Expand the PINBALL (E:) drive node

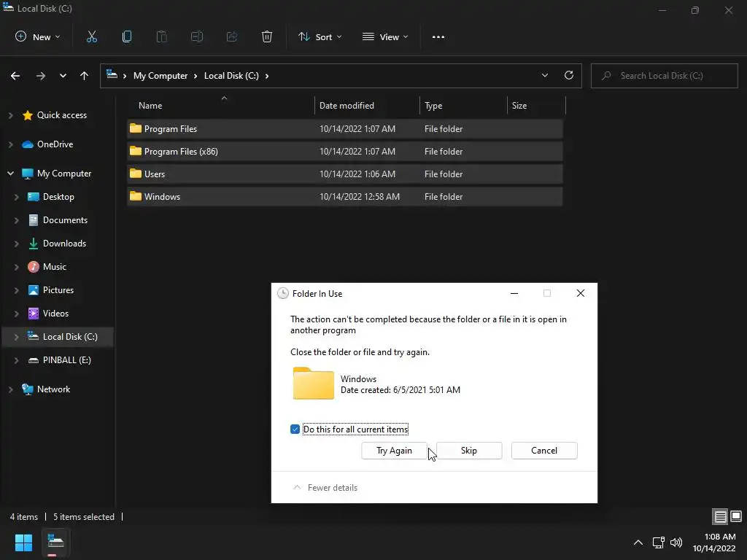click(17, 360)
